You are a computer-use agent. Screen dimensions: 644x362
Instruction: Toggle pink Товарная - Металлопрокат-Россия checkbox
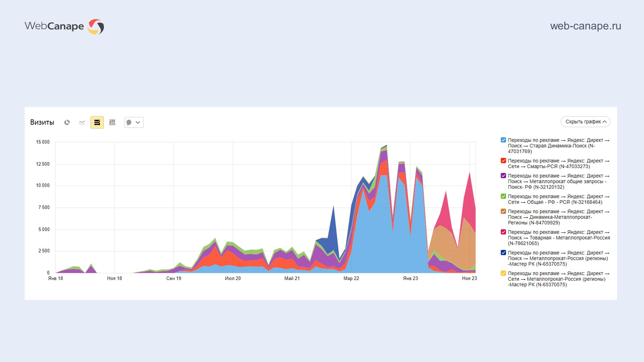click(503, 232)
